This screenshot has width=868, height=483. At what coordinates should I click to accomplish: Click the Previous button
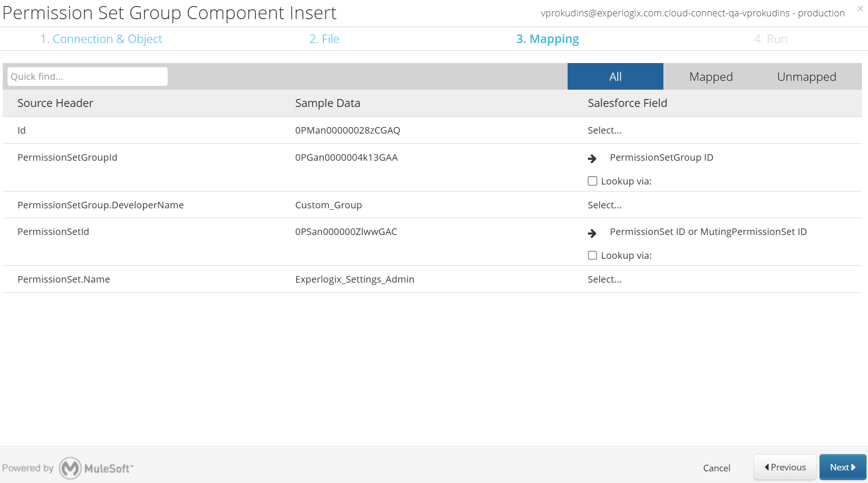coord(785,467)
